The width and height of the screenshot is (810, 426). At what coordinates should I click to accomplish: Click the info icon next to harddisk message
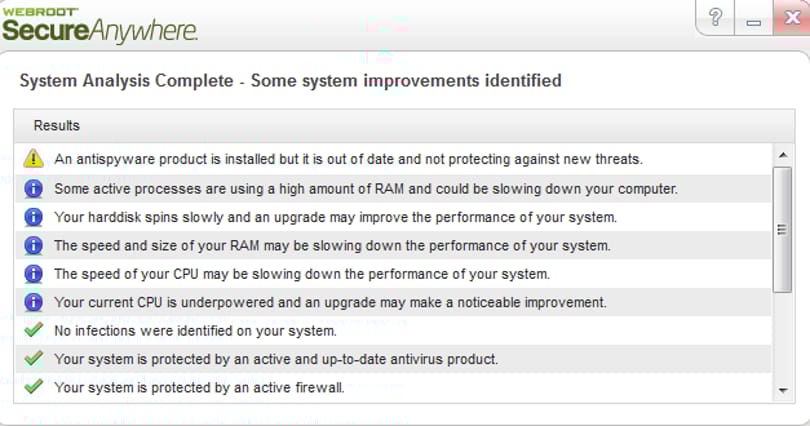34,217
